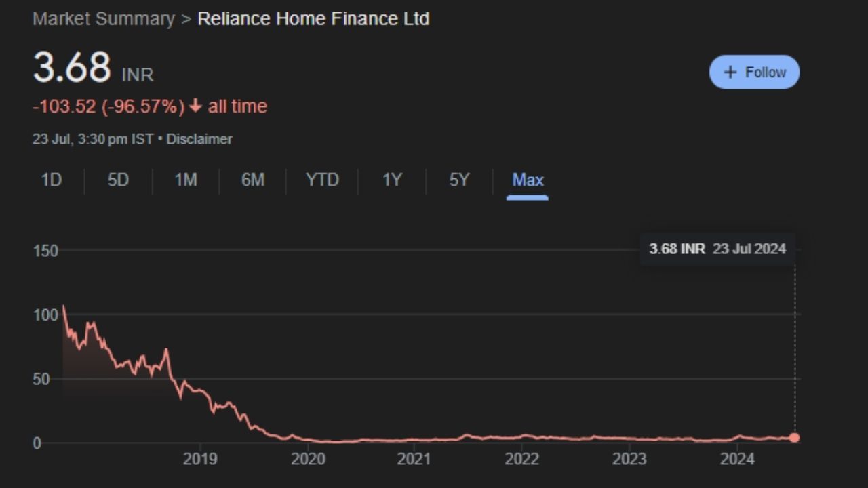Click the 23 Jul, 3:30 pm IST timestamp
This screenshot has height=488, width=868.
point(93,139)
